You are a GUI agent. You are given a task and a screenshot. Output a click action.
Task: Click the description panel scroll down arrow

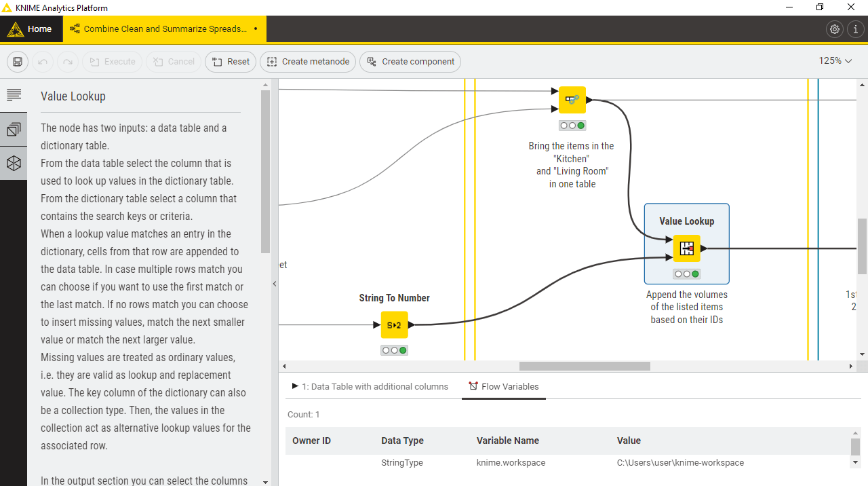pyautogui.click(x=265, y=482)
